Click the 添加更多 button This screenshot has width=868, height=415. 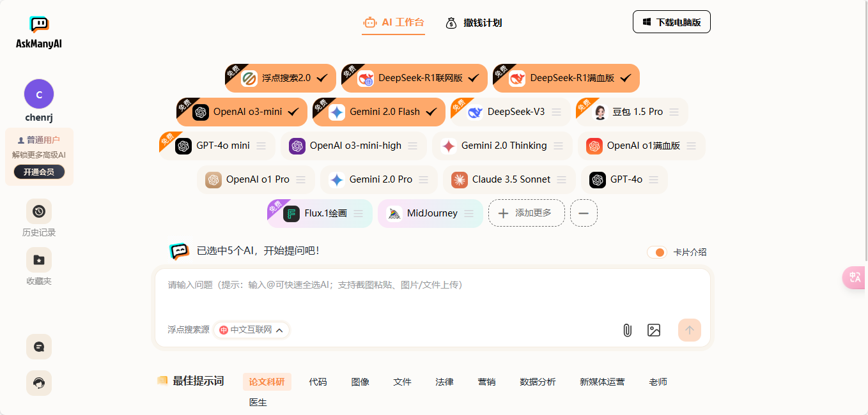coord(527,213)
